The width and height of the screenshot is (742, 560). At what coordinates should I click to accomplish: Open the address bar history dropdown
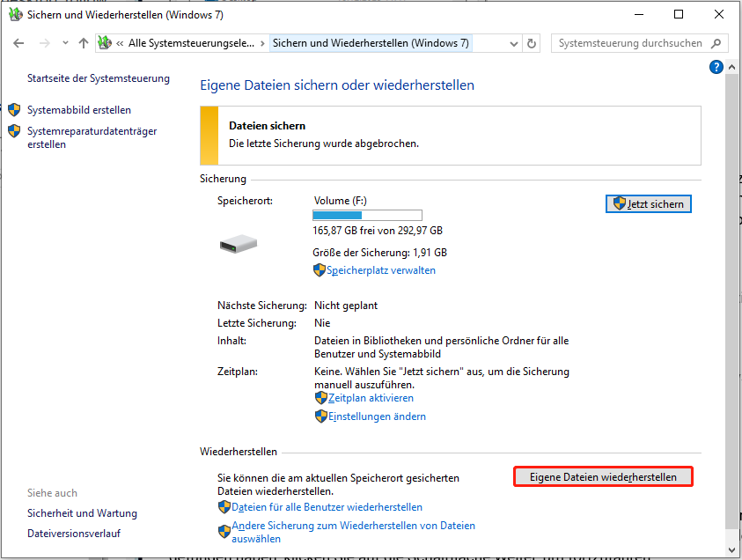(514, 43)
